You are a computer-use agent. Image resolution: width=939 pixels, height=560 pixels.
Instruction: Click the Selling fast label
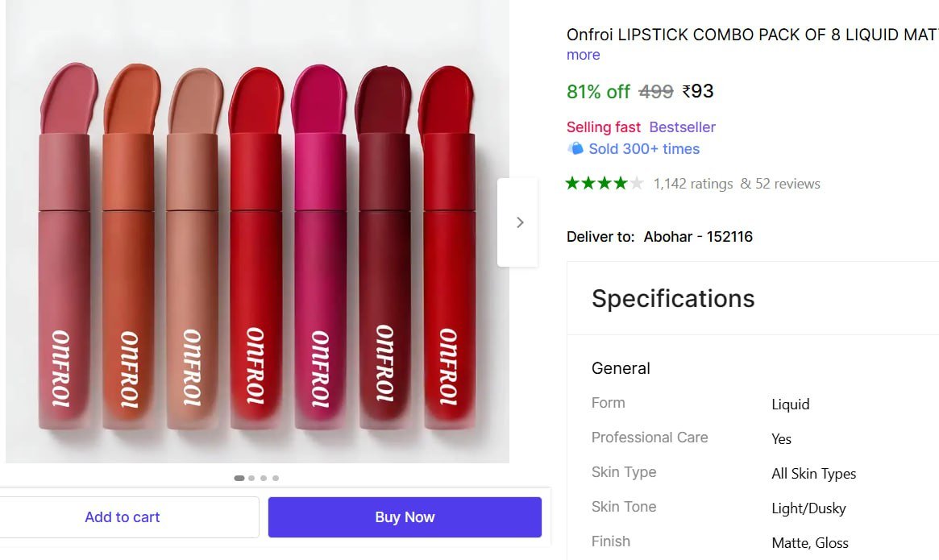coord(604,127)
